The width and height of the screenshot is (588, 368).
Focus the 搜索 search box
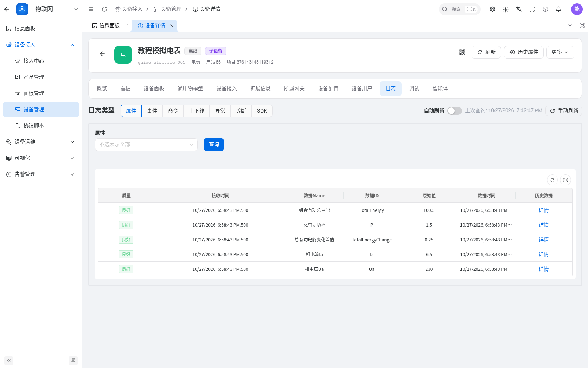pyautogui.click(x=460, y=9)
